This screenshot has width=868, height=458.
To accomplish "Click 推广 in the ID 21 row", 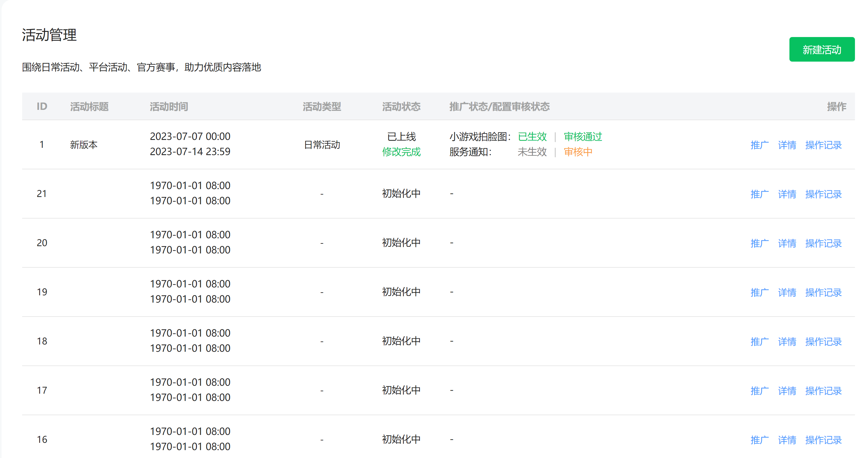I will point(759,194).
